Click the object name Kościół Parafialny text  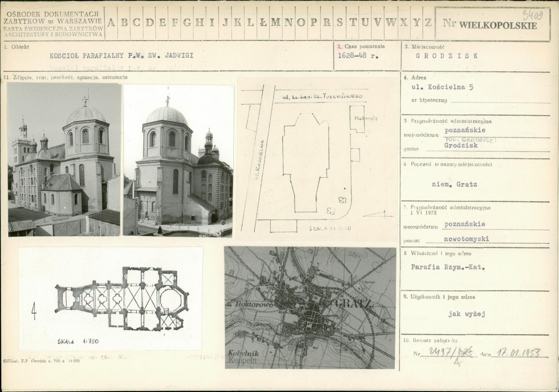[x=121, y=55]
